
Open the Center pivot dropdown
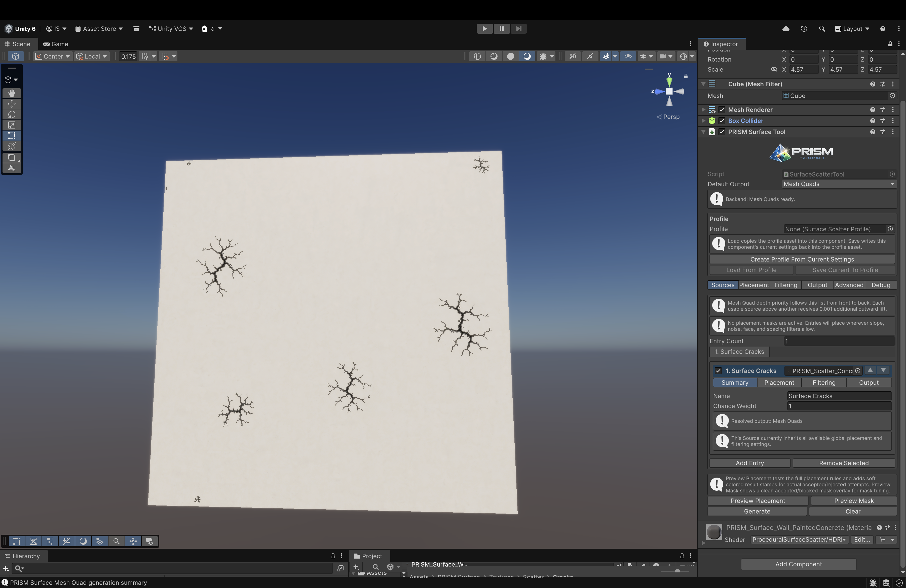pos(53,56)
